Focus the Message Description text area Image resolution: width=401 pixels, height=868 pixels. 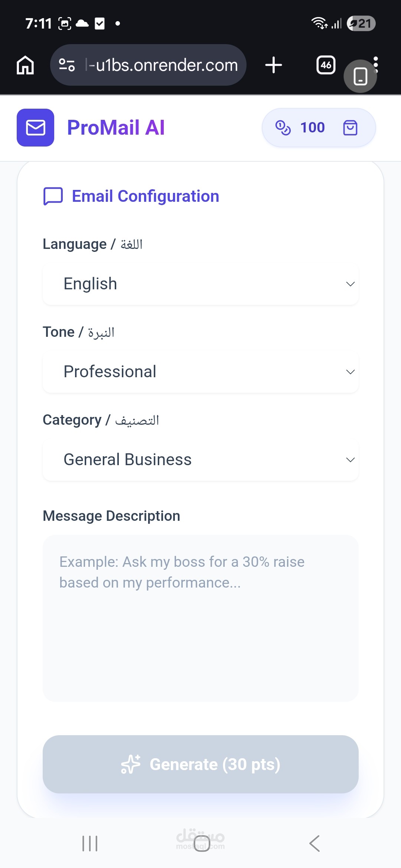200,618
